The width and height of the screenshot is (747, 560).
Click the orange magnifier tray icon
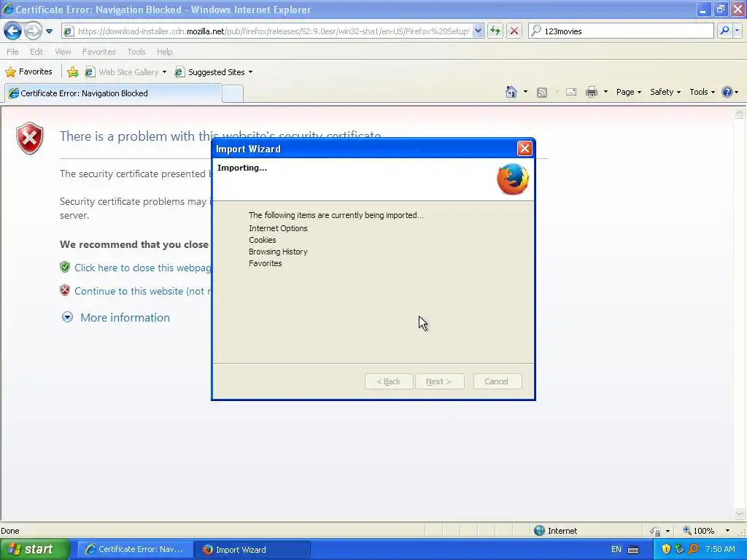[693, 550]
